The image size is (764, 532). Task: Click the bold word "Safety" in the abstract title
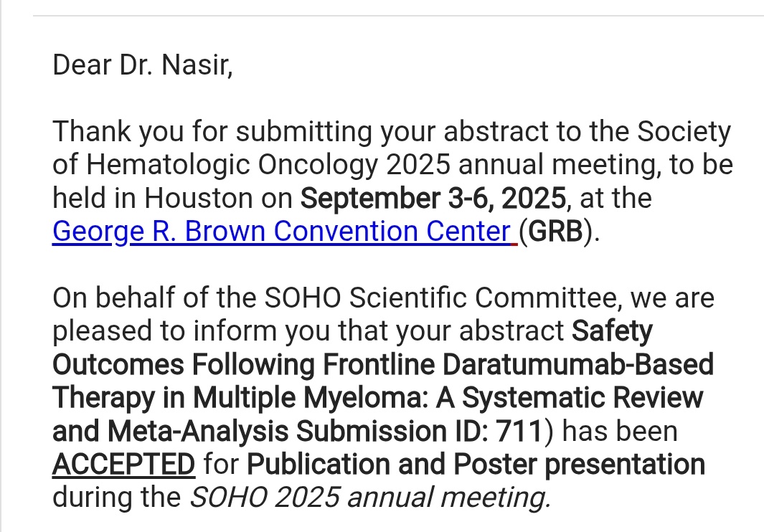point(612,331)
